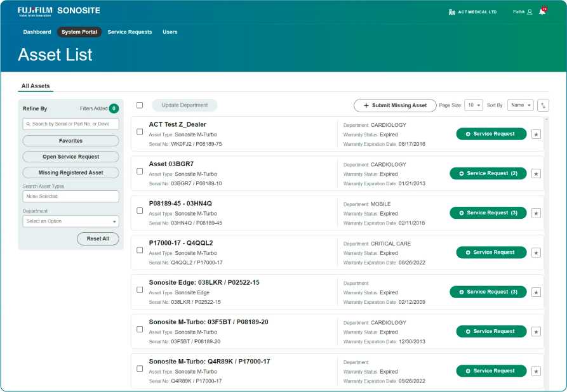
Task: Create Service Request for Sonosite M-Turbo 03F5BT
Action: (x=491, y=331)
